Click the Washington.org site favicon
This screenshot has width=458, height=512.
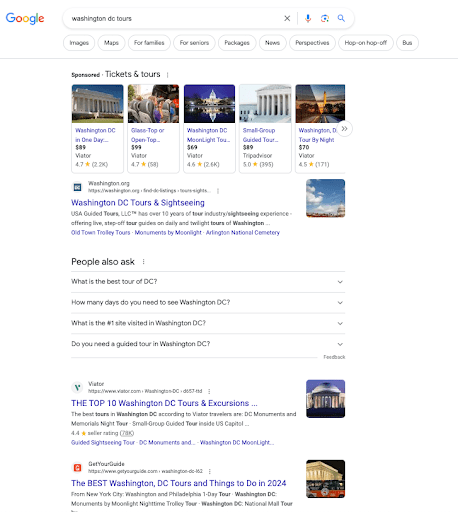point(77,187)
